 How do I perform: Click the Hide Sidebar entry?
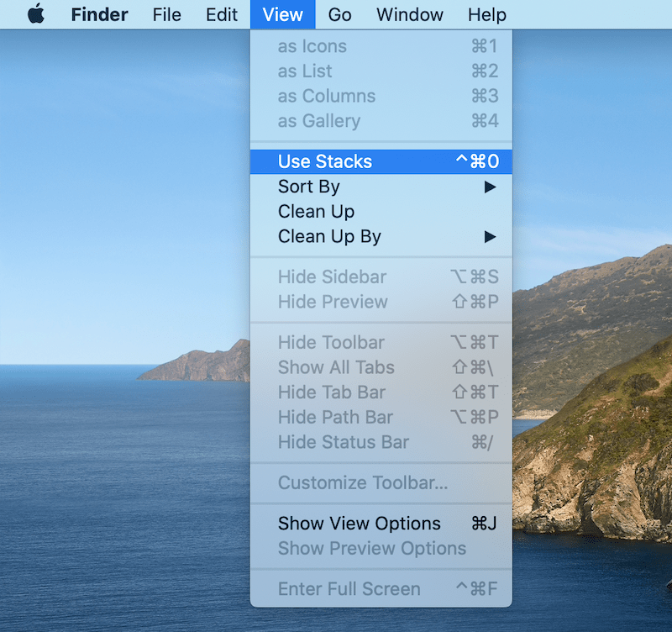point(381,277)
